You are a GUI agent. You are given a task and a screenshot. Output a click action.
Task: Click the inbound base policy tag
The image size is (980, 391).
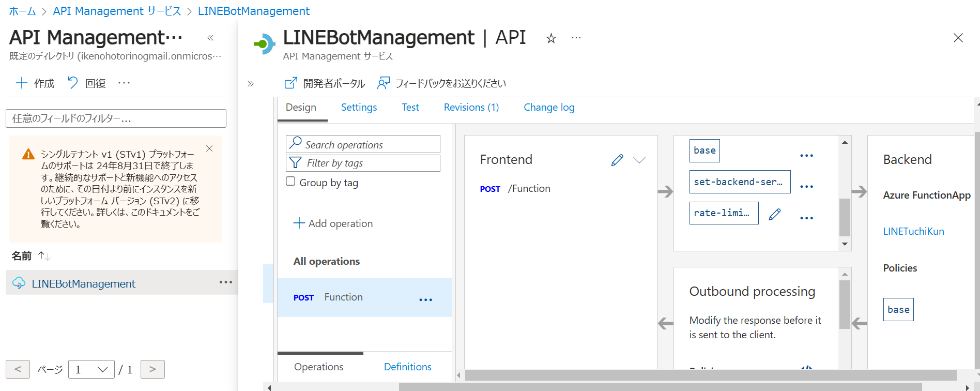705,151
